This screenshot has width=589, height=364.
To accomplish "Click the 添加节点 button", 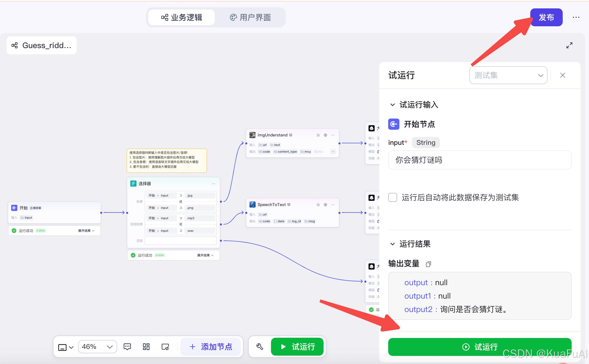I will click(x=211, y=347).
